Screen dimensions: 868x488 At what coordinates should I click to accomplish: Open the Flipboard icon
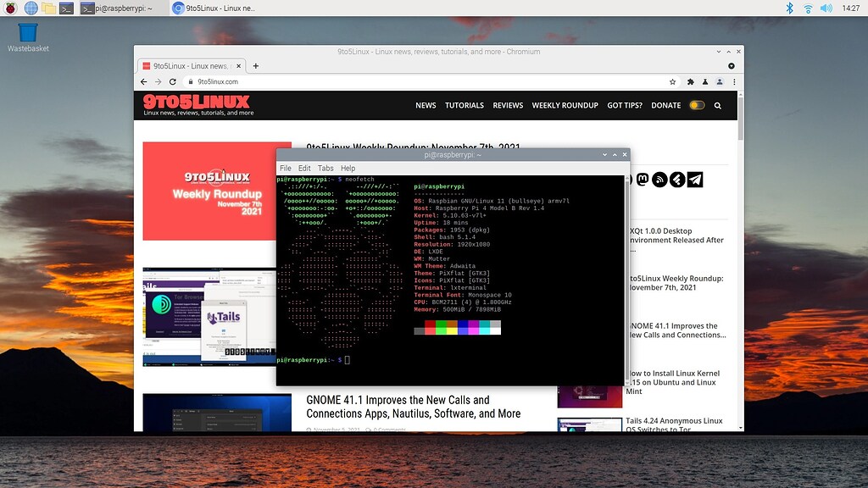point(676,179)
